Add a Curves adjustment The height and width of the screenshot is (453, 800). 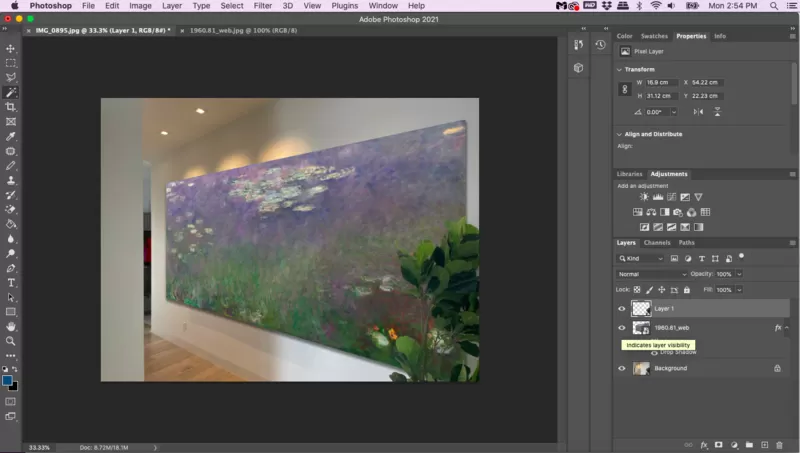tap(671, 197)
